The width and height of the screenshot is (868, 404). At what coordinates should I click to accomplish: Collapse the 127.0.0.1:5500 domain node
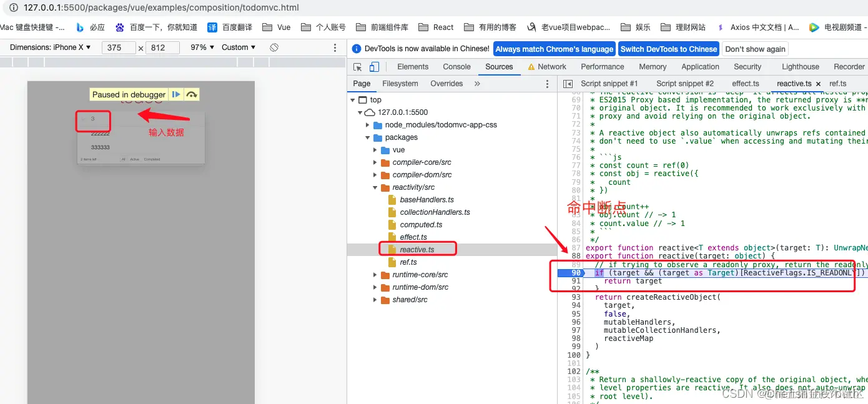pos(360,112)
